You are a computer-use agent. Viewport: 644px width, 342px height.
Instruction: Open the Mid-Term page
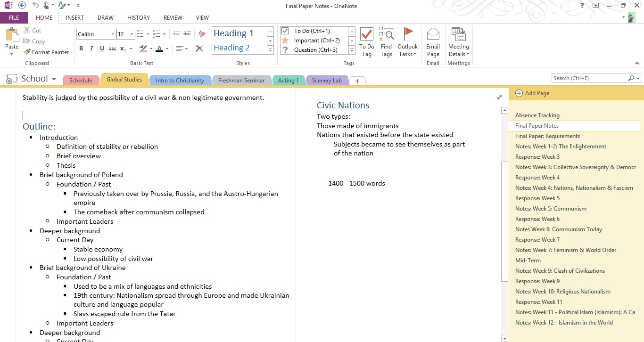528,261
